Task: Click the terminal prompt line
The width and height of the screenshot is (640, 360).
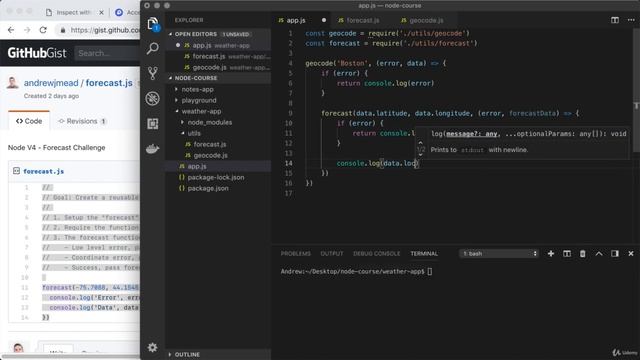Action: click(356, 271)
